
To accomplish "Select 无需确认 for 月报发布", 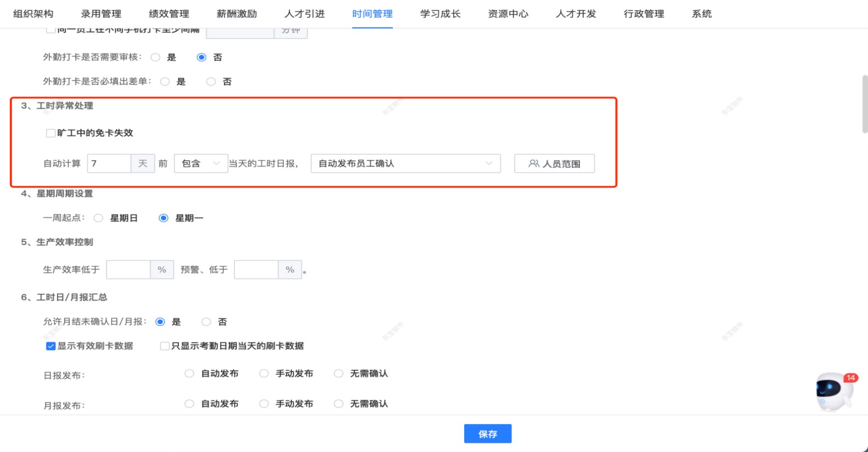I will (x=339, y=404).
